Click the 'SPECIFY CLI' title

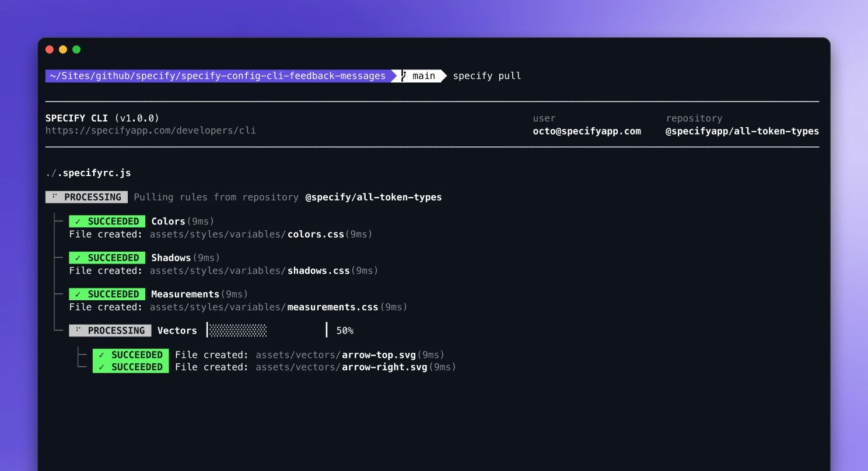76,118
